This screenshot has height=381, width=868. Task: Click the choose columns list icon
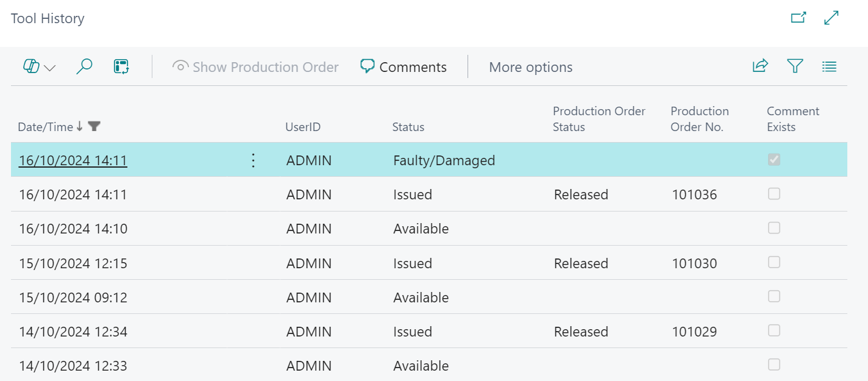point(829,66)
